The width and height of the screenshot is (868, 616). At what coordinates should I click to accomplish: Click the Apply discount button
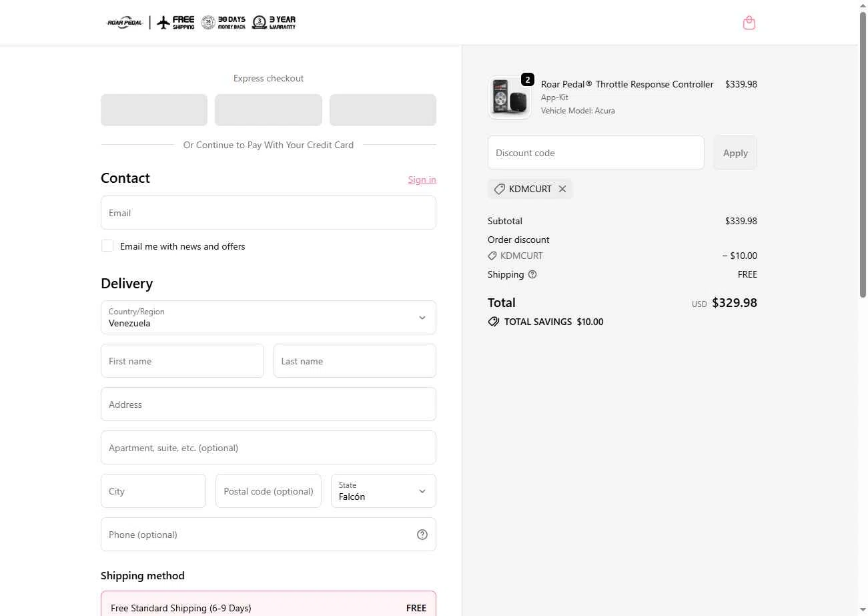click(735, 153)
